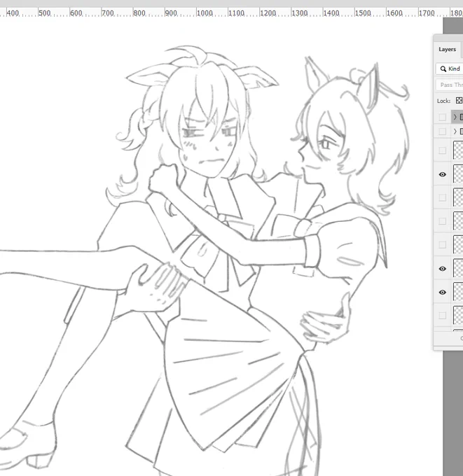Viewport: 463px width, 476px height.
Task: Expand the highlighted top layer group chevron
Action: click(x=455, y=117)
